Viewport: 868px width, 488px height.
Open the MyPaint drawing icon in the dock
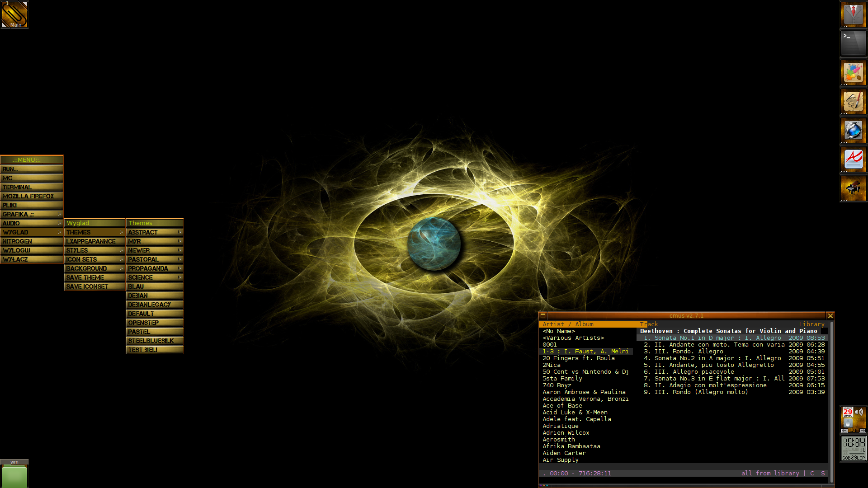tap(853, 102)
